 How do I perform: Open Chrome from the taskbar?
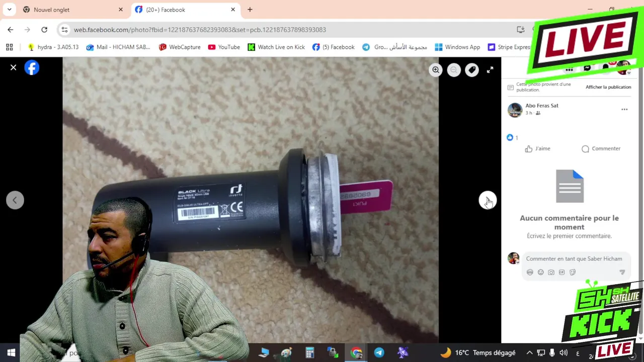pyautogui.click(x=356, y=352)
